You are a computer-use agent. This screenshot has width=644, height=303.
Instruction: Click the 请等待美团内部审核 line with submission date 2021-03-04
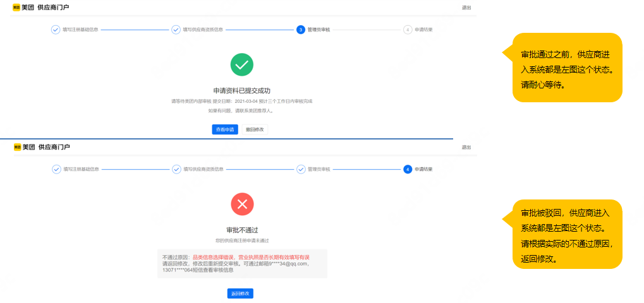tap(242, 101)
